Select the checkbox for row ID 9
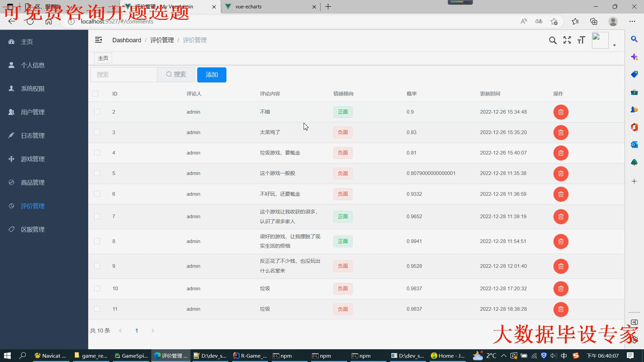The height and width of the screenshot is (362, 644). 97,266
